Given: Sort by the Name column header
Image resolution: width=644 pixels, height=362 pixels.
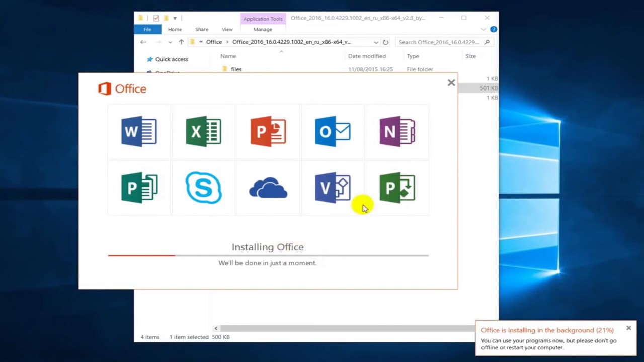Looking at the screenshot, I should click(x=228, y=56).
